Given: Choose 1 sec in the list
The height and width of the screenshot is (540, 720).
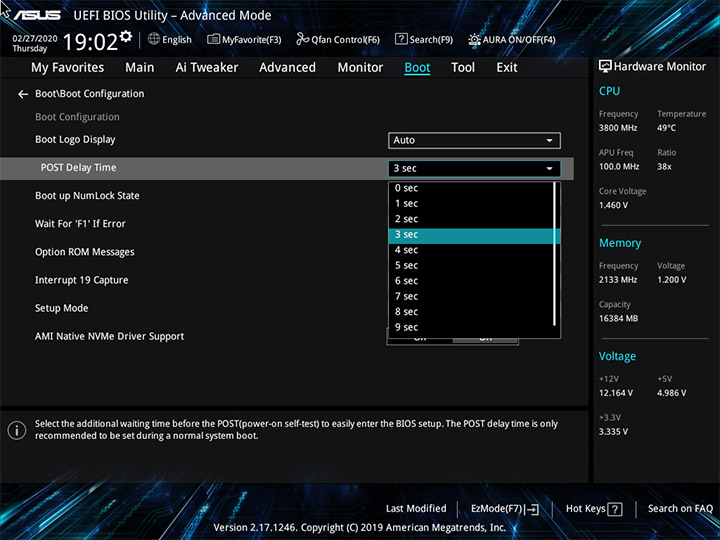Looking at the screenshot, I should 472,203.
